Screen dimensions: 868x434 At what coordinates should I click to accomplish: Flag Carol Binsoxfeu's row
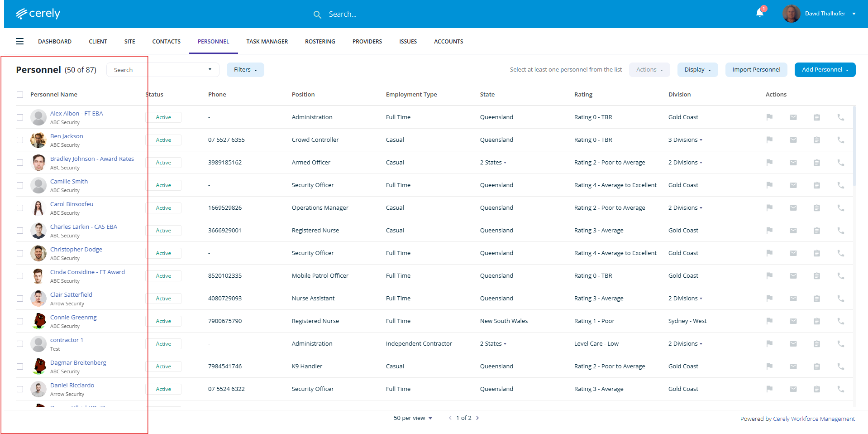(769, 208)
